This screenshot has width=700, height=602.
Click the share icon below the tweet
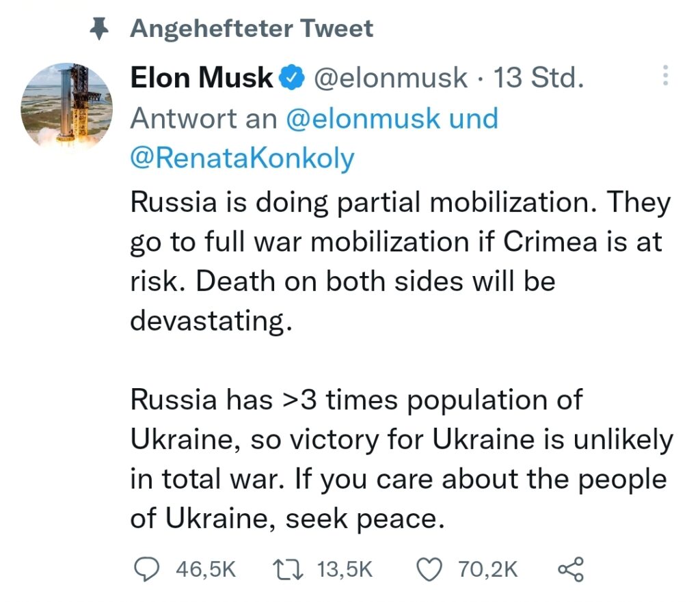pos(571,569)
